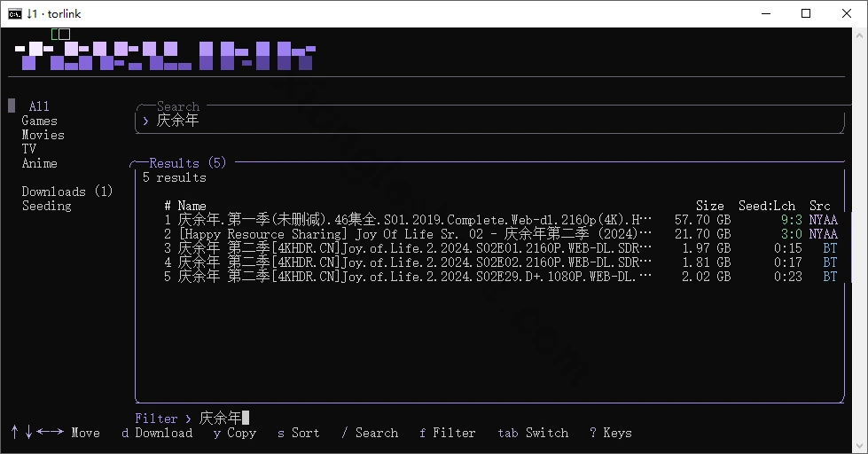Screen dimensions: 868x454
Task: Click the 2.02 GB size value
Action: 707,277
